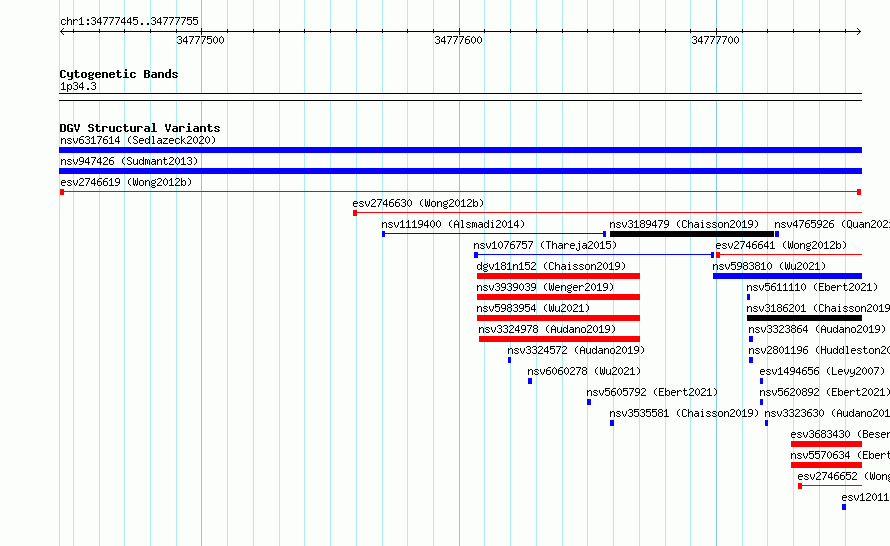The height and width of the screenshot is (546, 890).
Task: Open nsv1076757 (Thareja2015) label
Action: click(545, 245)
